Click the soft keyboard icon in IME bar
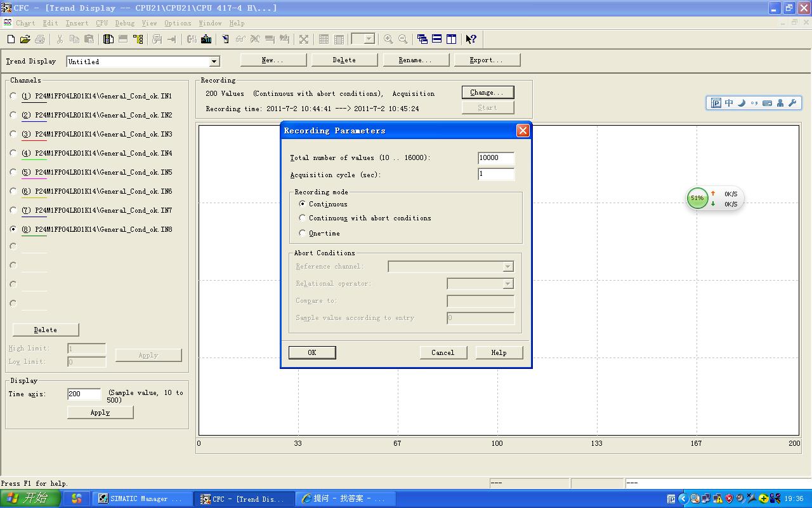Image resolution: width=812 pixels, height=508 pixels. pos(767,103)
